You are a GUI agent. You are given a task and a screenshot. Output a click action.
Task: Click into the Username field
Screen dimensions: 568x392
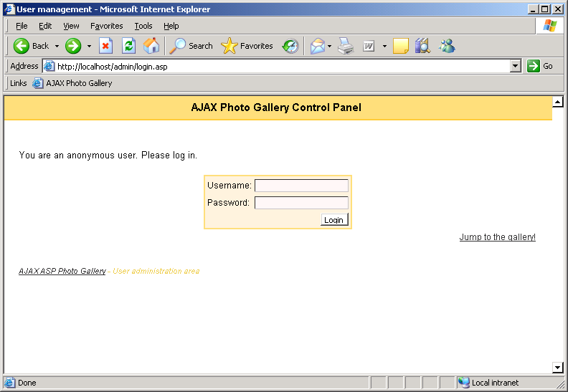301,186
